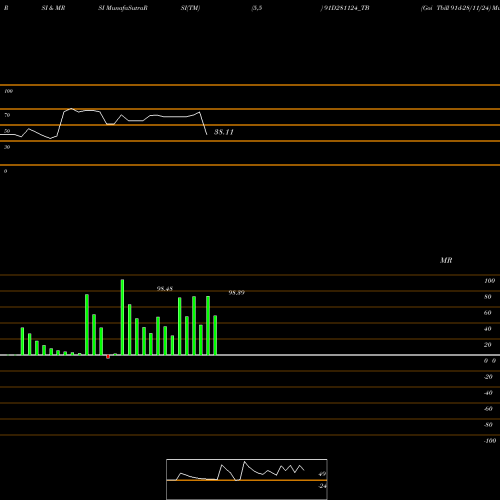Click the RSI value label 38.11
This screenshot has height=500, width=500.
coord(224,132)
